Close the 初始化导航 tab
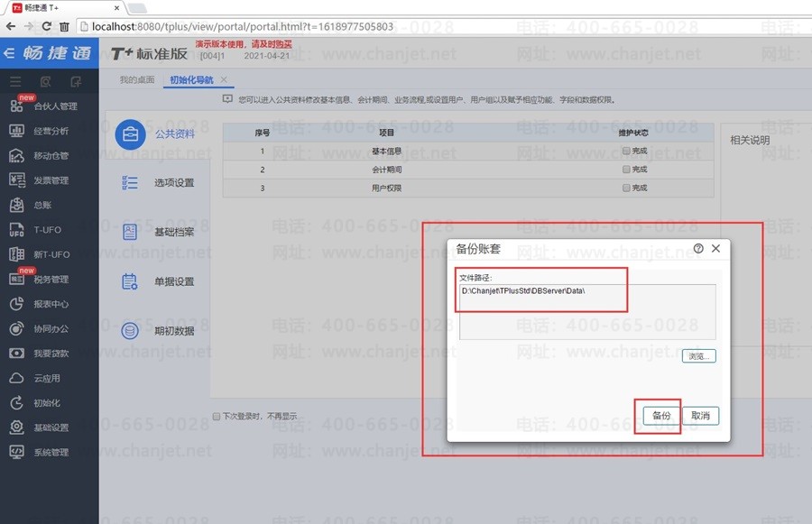 [x=224, y=79]
